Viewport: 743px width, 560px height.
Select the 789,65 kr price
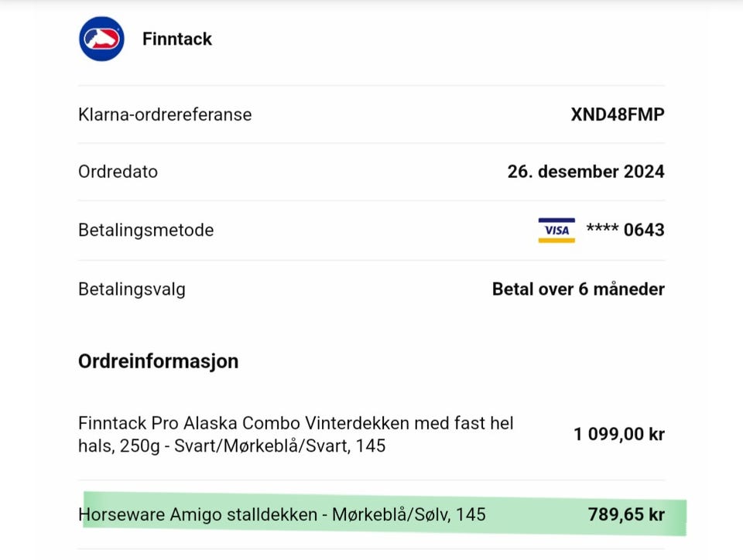click(626, 514)
